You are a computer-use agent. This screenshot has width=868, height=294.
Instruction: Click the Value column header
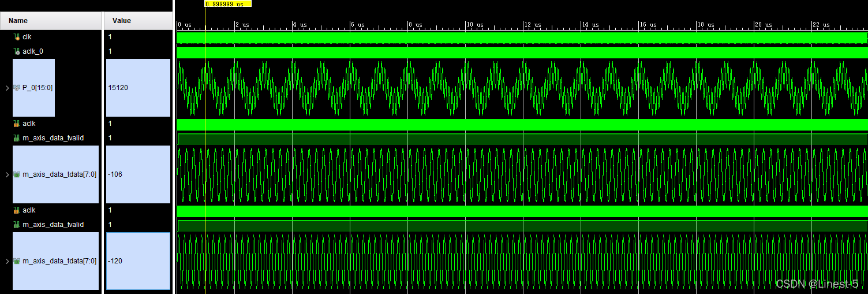point(137,21)
